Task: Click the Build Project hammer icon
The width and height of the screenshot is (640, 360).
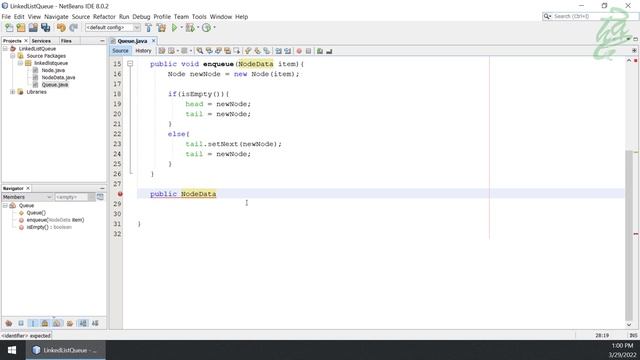Action: point(149,27)
